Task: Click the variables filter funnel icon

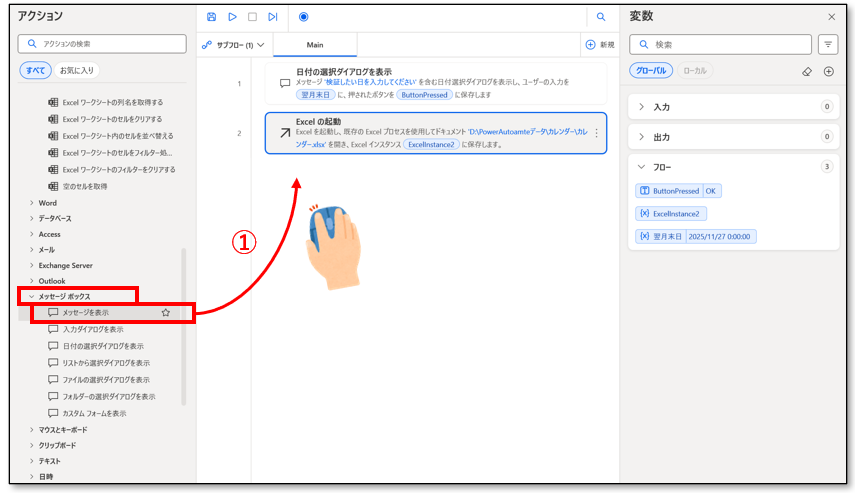Action: pos(828,44)
